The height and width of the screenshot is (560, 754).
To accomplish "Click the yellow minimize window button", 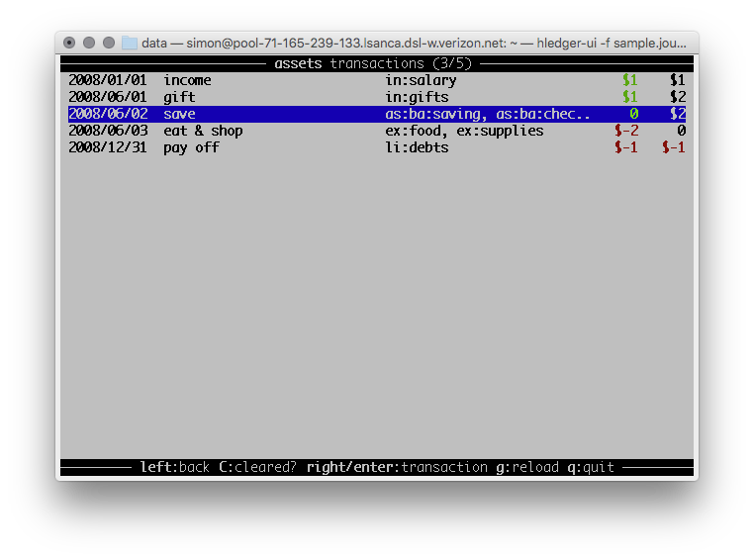I will (88, 44).
